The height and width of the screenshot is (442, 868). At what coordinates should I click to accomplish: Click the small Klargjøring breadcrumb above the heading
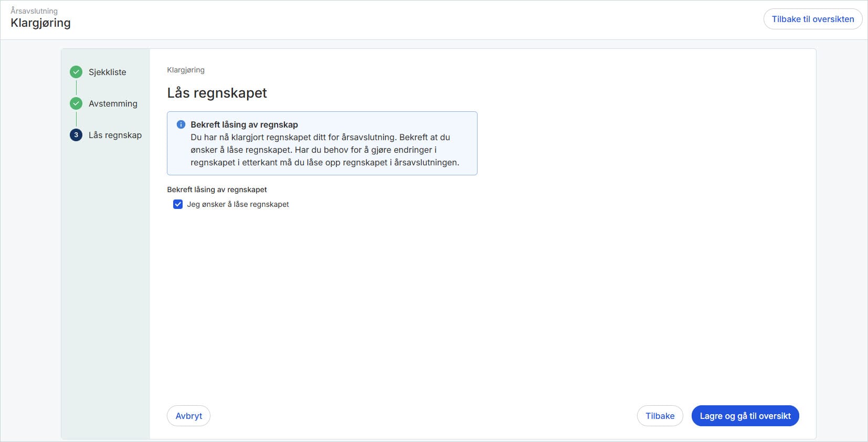coord(186,70)
